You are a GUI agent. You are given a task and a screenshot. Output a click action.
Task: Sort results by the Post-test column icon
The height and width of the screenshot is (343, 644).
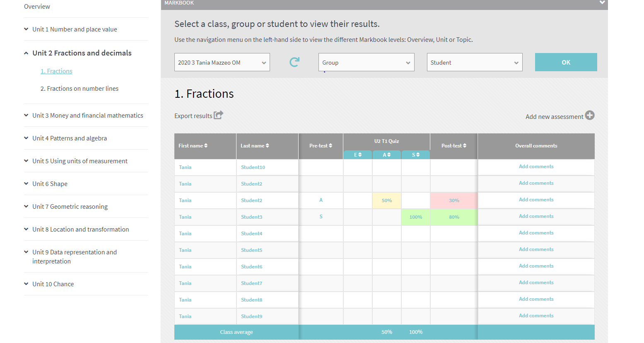[464, 145]
